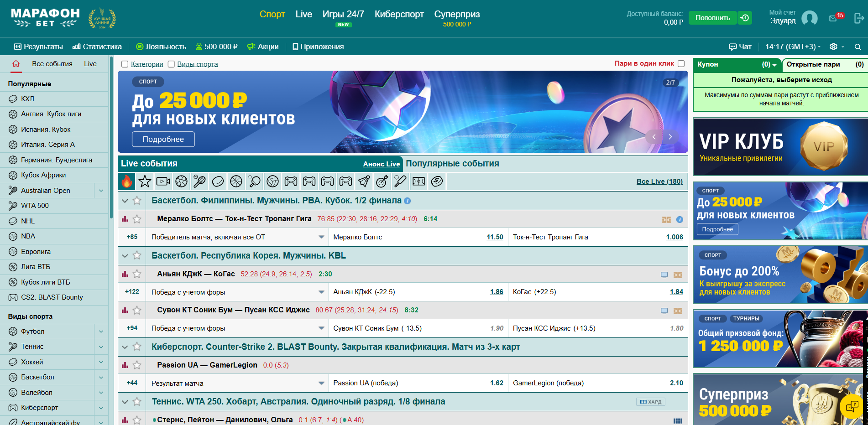Open the 14:17 (GMT+3) timezone dropdown

pos(793,47)
